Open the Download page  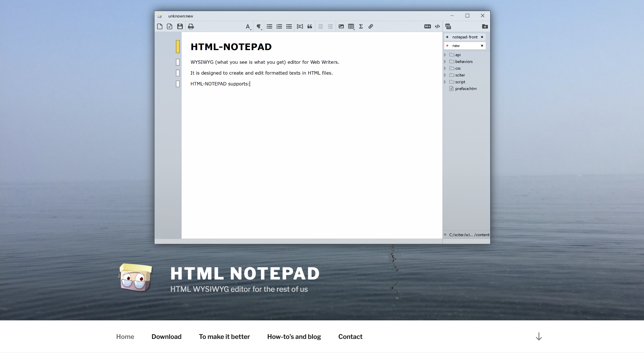(x=166, y=336)
